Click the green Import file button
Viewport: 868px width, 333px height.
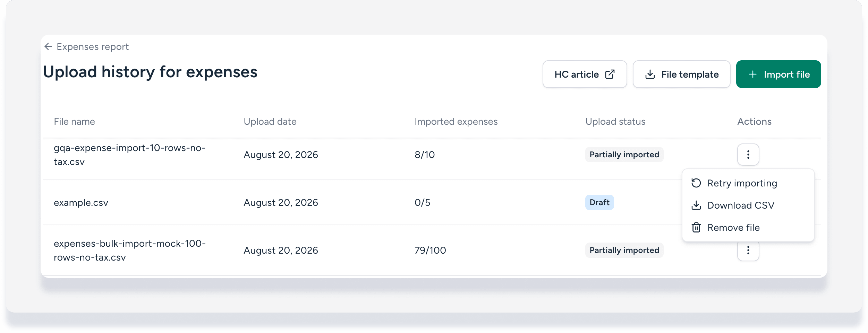click(x=778, y=74)
